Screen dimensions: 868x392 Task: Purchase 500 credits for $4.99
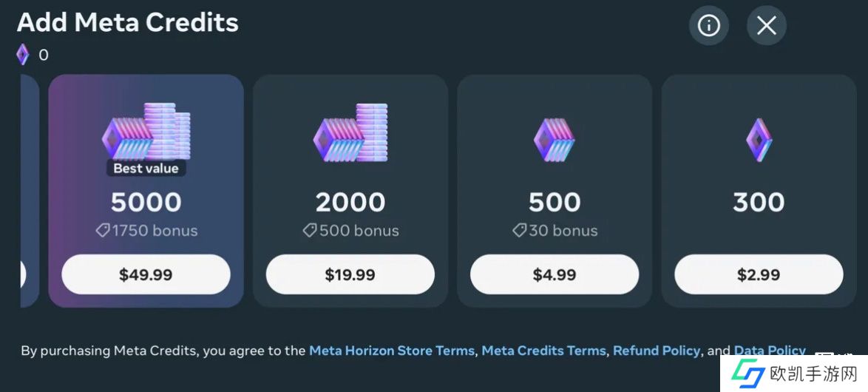pyautogui.click(x=555, y=275)
